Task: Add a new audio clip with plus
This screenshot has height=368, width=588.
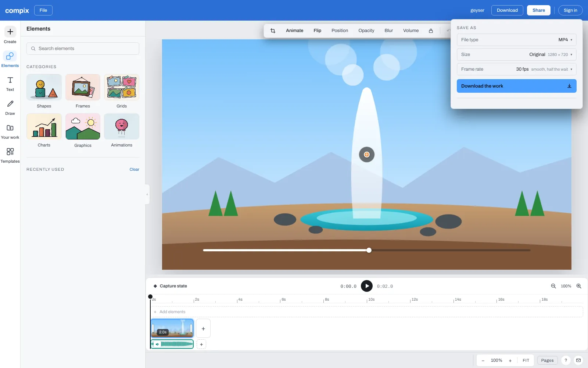Action: [201, 344]
